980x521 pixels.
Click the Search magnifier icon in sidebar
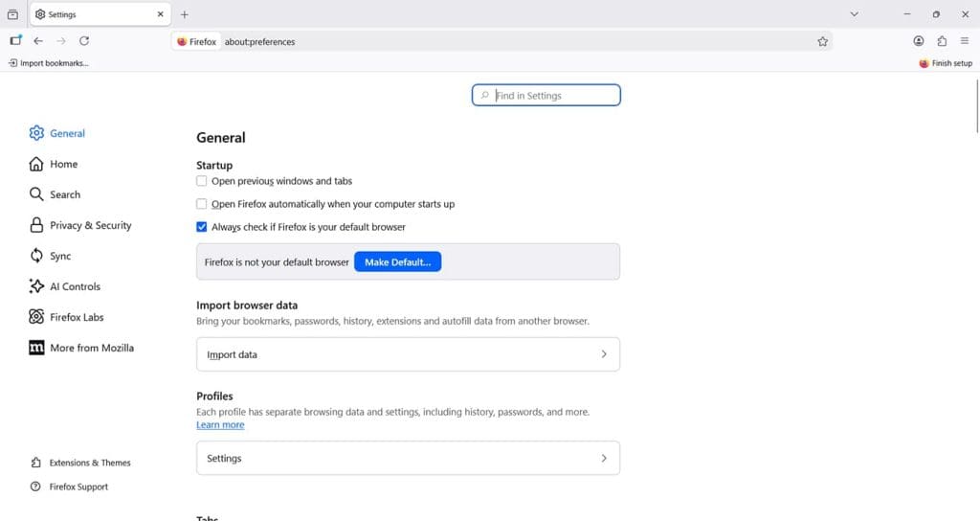pos(36,194)
